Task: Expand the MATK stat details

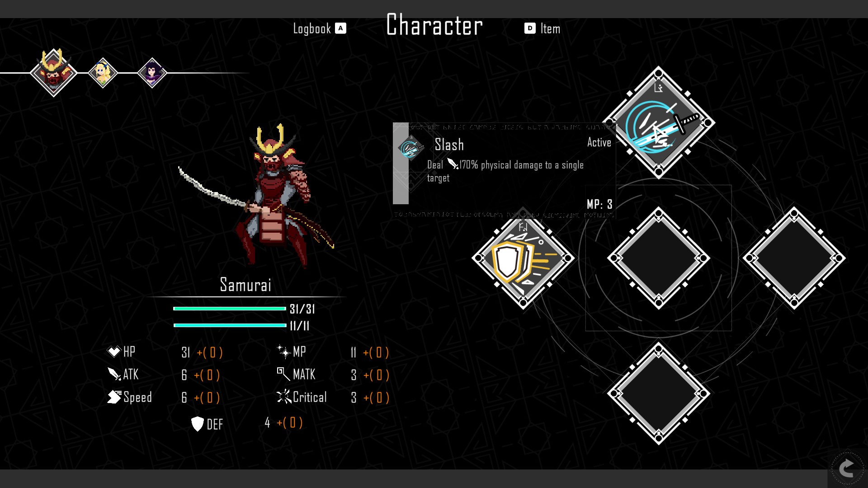Action: [305, 374]
